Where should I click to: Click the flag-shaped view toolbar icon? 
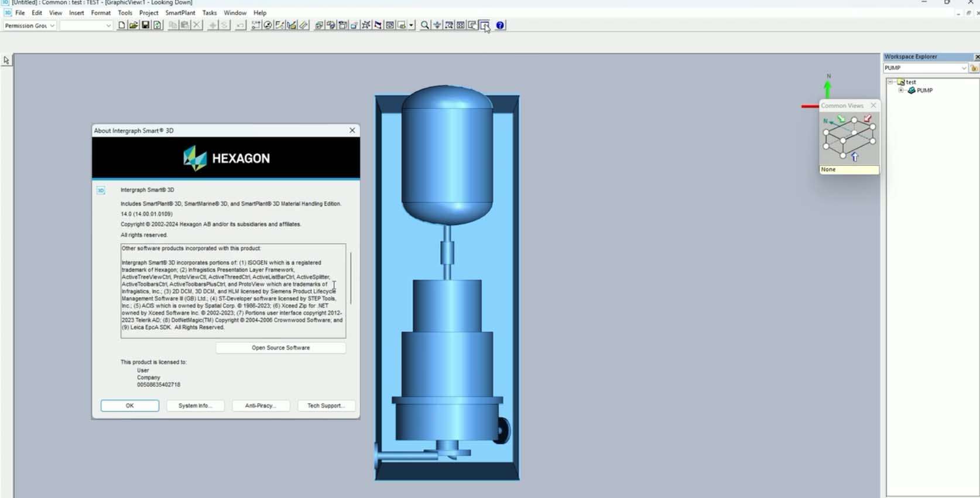pyautogui.click(x=378, y=25)
